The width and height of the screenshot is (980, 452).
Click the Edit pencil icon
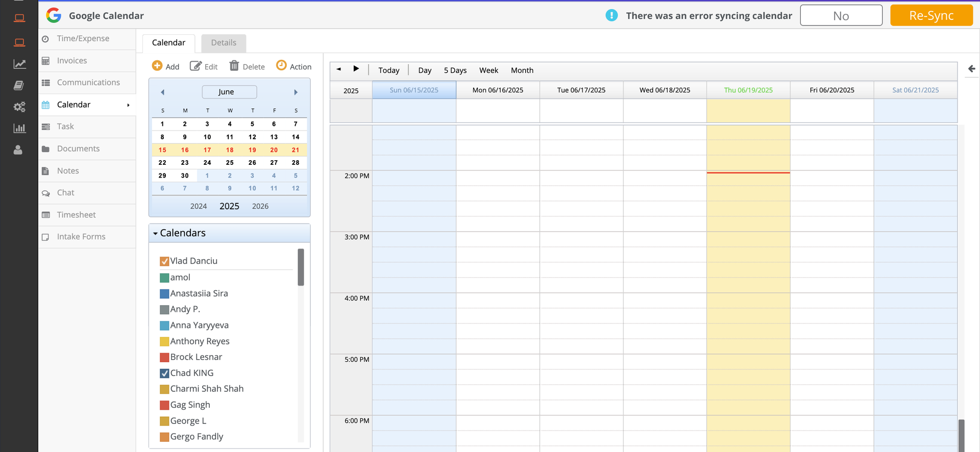(195, 66)
